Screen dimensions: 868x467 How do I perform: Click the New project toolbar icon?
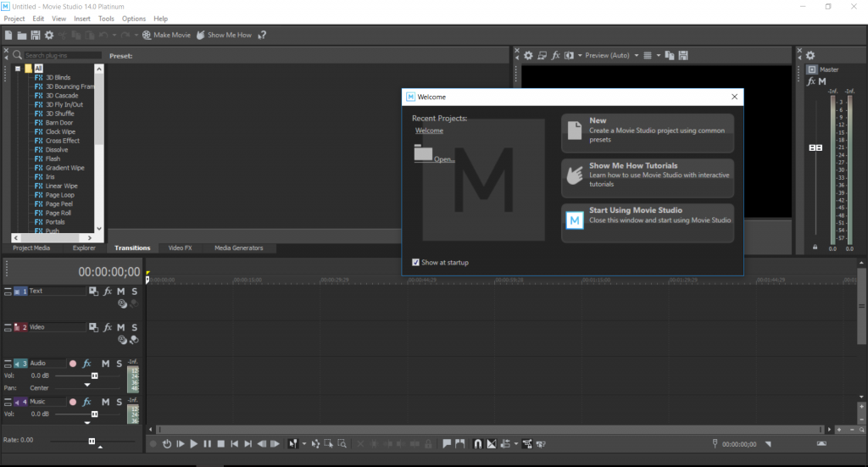click(8, 35)
